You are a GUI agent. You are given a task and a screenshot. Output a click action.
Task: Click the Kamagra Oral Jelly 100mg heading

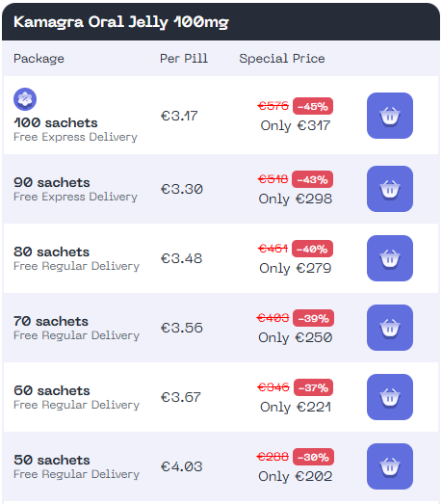click(121, 22)
